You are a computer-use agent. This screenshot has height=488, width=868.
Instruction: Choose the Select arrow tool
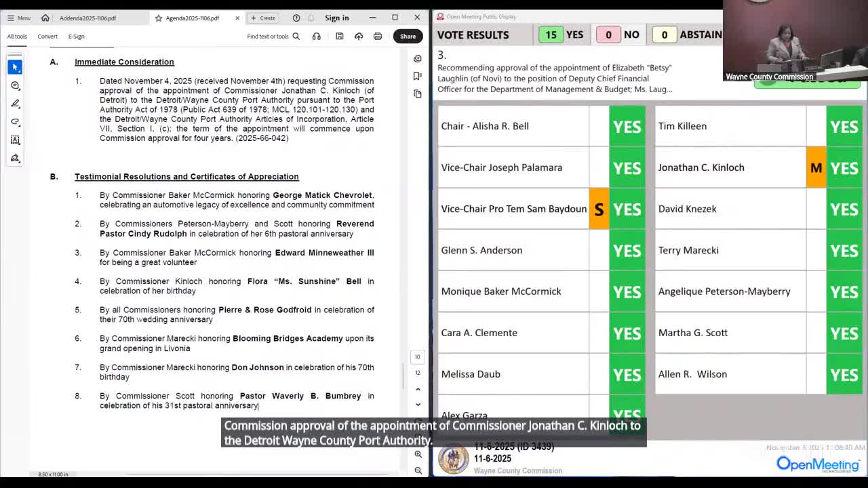tap(15, 67)
